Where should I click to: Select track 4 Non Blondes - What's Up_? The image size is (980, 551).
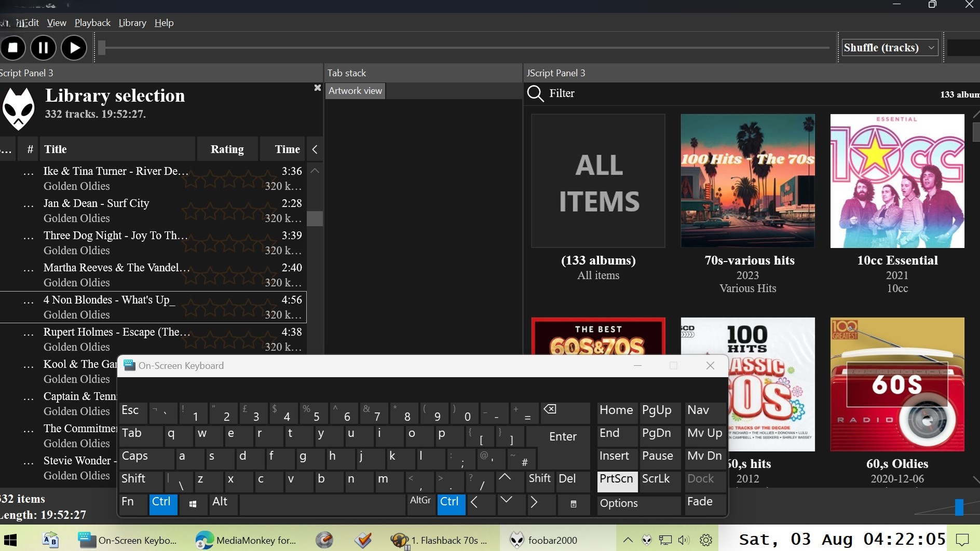153,307
